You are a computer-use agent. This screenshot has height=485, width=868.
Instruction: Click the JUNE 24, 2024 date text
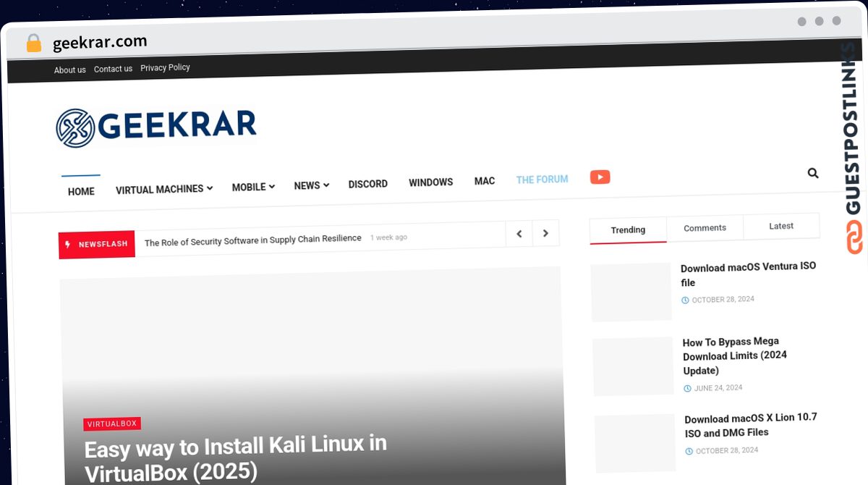(718, 388)
